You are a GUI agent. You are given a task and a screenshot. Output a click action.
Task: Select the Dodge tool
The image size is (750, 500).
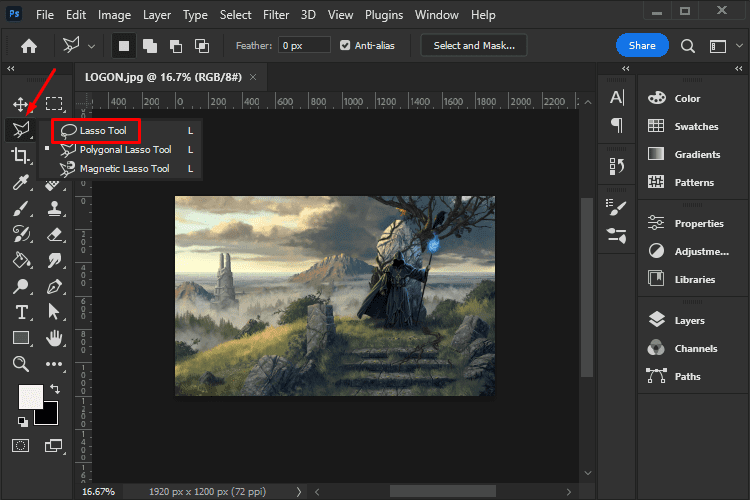[20, 286]
